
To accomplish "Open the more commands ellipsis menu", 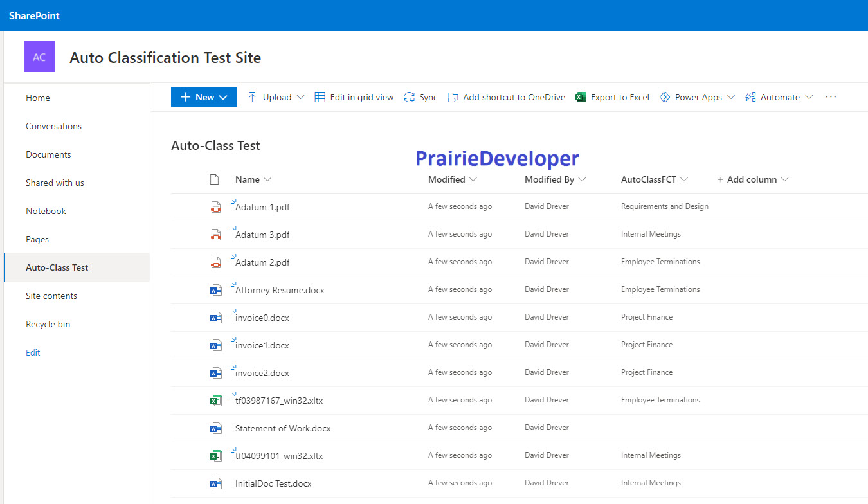I will click(831, 97).
